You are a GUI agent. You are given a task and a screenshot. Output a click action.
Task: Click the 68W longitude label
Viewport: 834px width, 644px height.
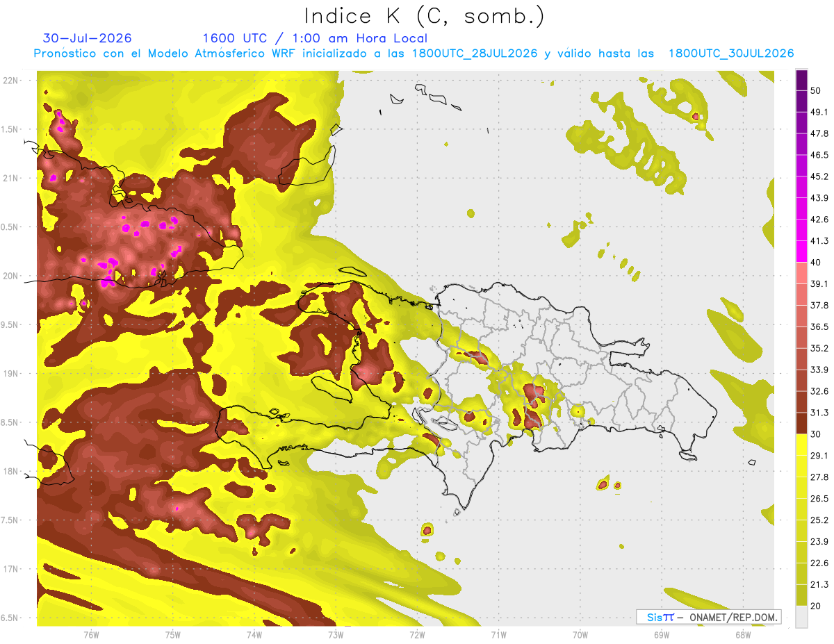(742, 634)
